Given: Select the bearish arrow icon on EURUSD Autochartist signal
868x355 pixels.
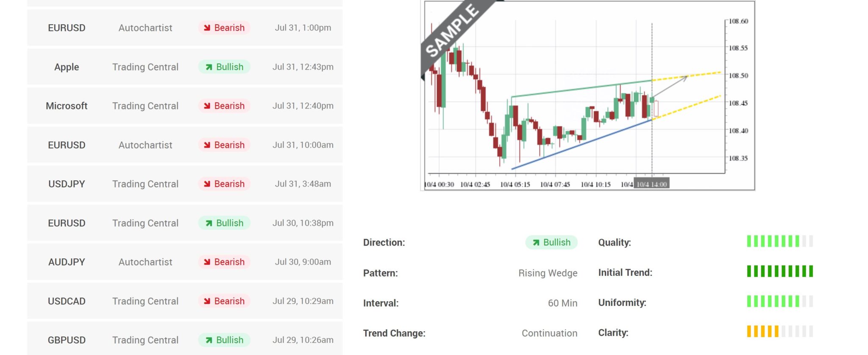Looking at the screenshot, I should tap(206, 28).
